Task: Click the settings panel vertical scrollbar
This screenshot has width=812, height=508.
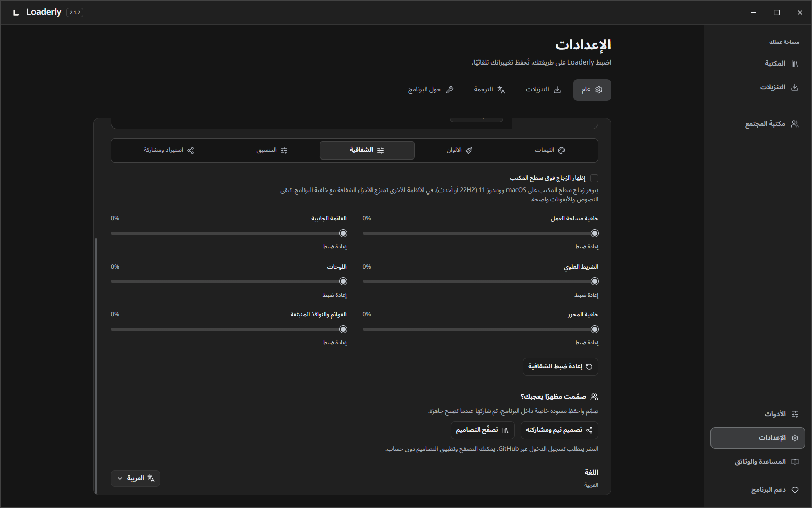Action: [x=96, y=366]
